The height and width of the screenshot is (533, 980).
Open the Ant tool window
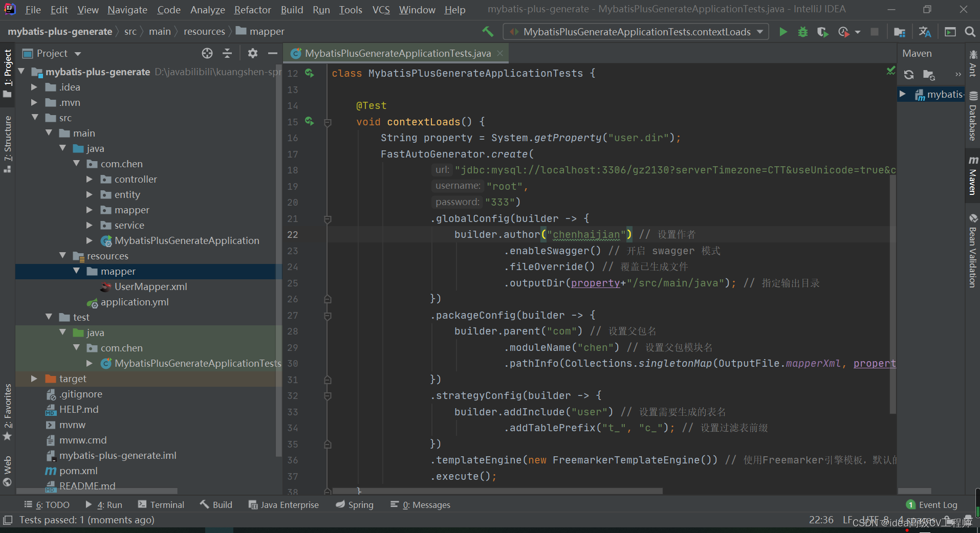tap(973, 63)
